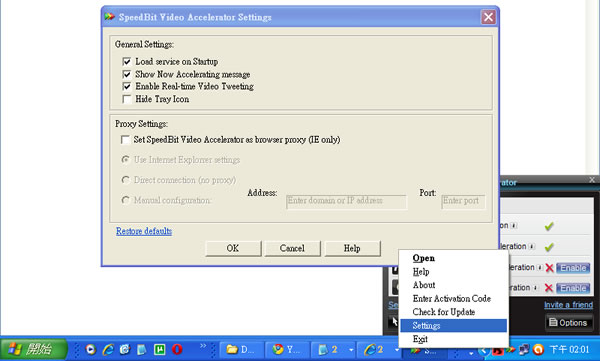600x361 pixels.
Task: Expand the hidden tray icons arrow
Action: (483, 350)
